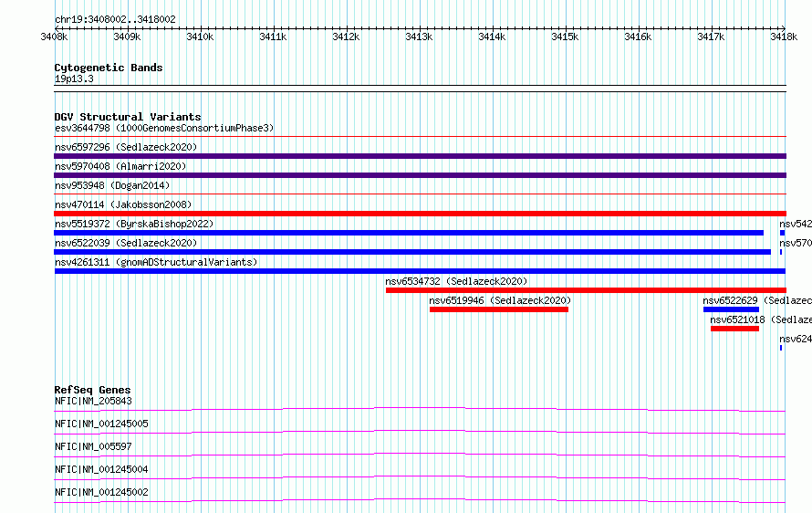Click thin red line under nsv953948
812x513 pixels.
tap(420, 194)
